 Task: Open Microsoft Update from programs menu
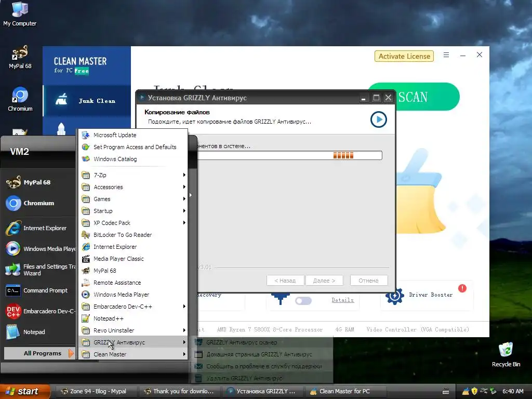[133, 135]
